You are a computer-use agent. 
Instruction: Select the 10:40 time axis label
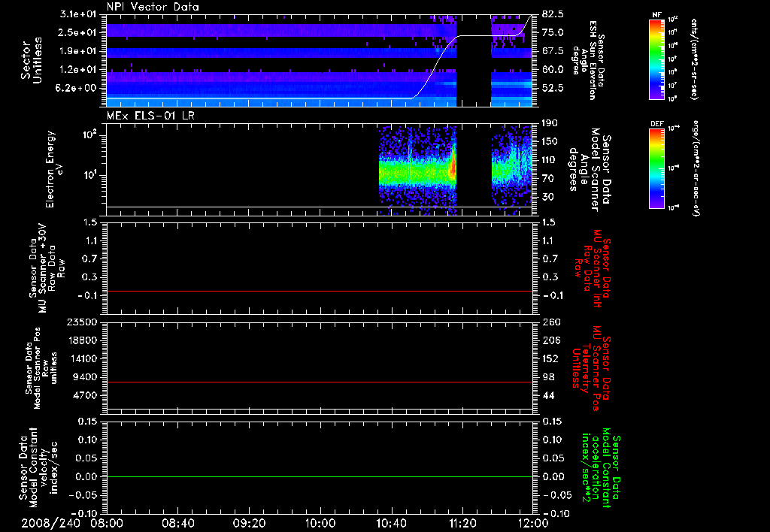[390, 521]
